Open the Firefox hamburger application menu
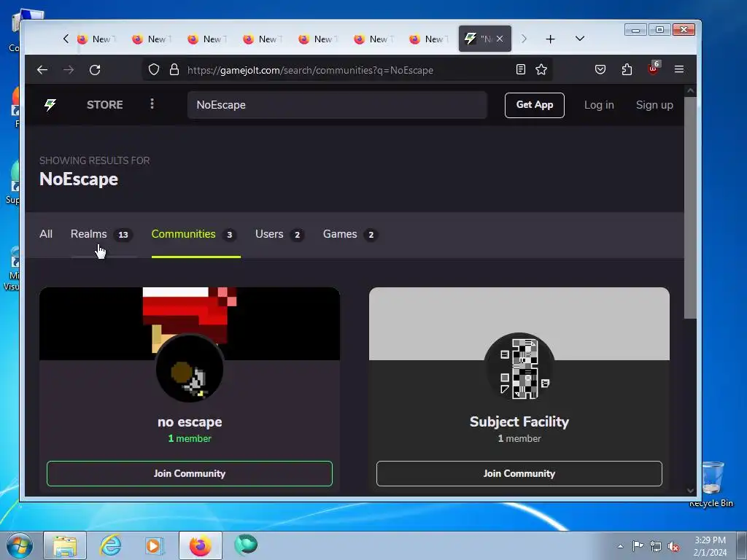The width and height of the screenshot is (747, 560). point(679,69)
